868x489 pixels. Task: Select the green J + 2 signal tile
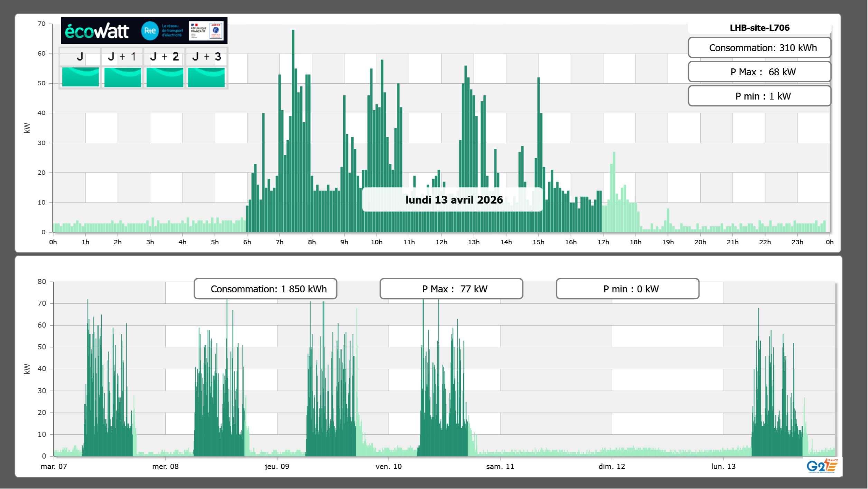click(x=165, y=77)
